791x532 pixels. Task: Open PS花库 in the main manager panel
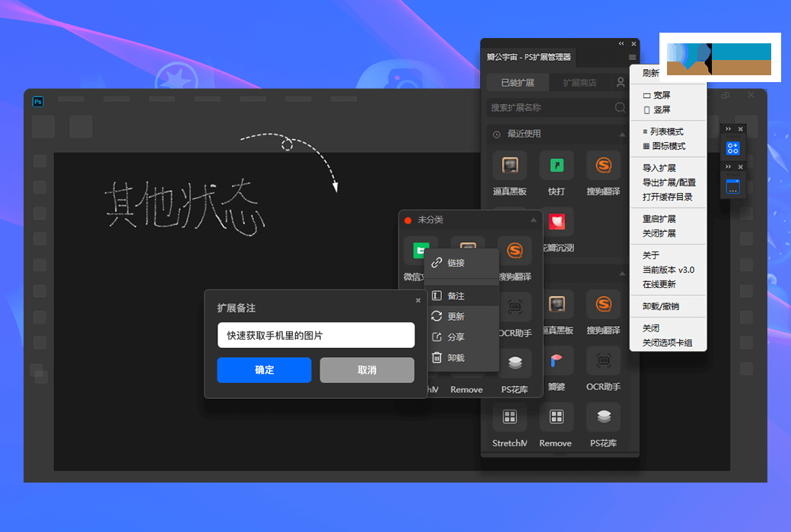603,416
